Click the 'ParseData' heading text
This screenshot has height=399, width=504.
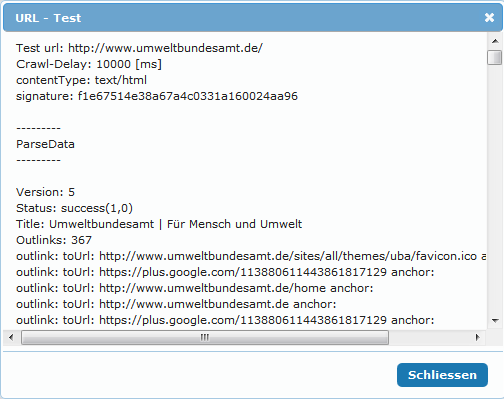[45, 144]
